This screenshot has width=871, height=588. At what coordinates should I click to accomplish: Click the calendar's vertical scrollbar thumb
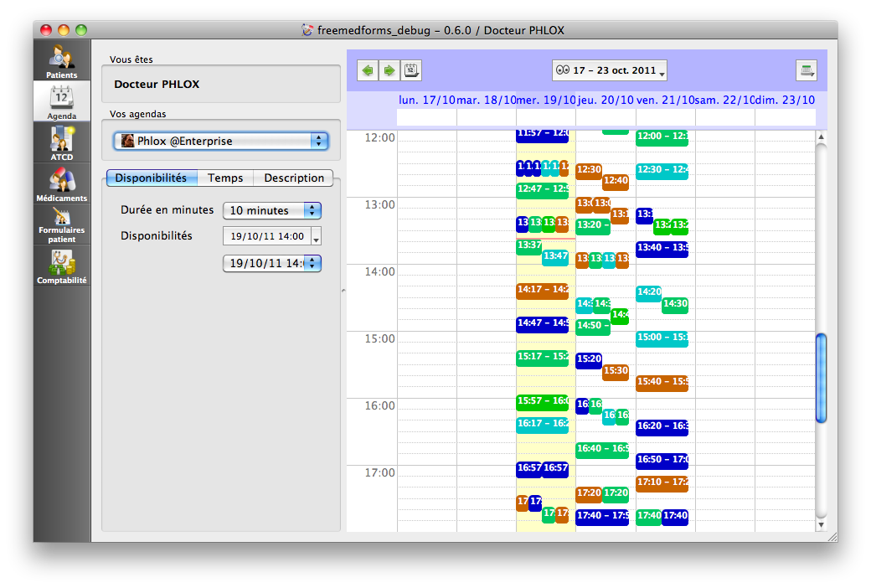[821, 378]
